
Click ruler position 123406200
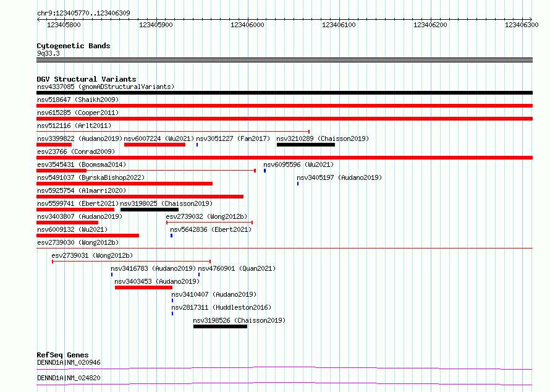(x=430, y=25)
